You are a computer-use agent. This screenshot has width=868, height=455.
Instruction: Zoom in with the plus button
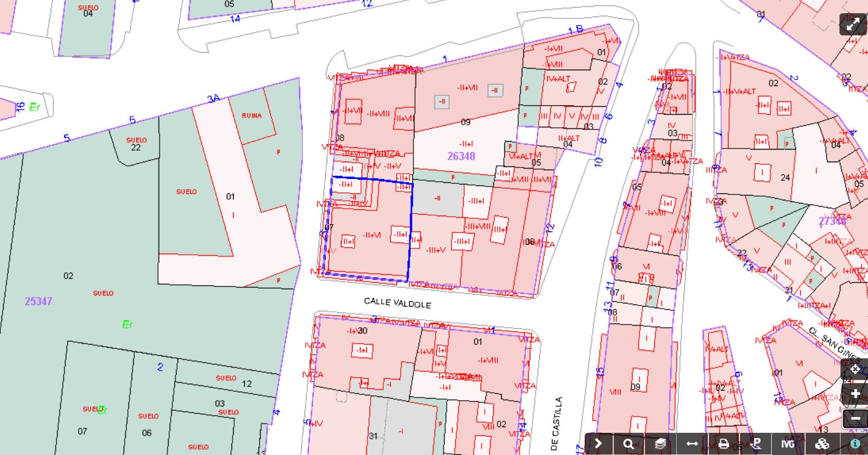tap(855, 394)
